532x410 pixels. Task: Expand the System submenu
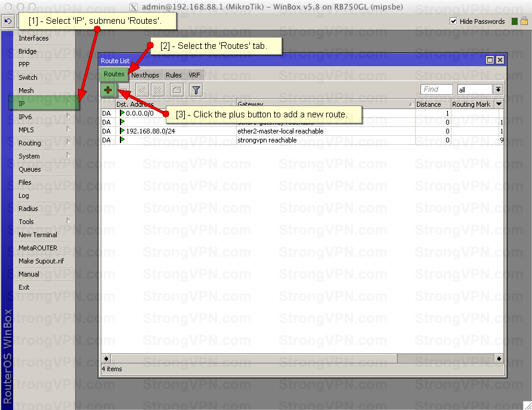click(x=42, y=156)
